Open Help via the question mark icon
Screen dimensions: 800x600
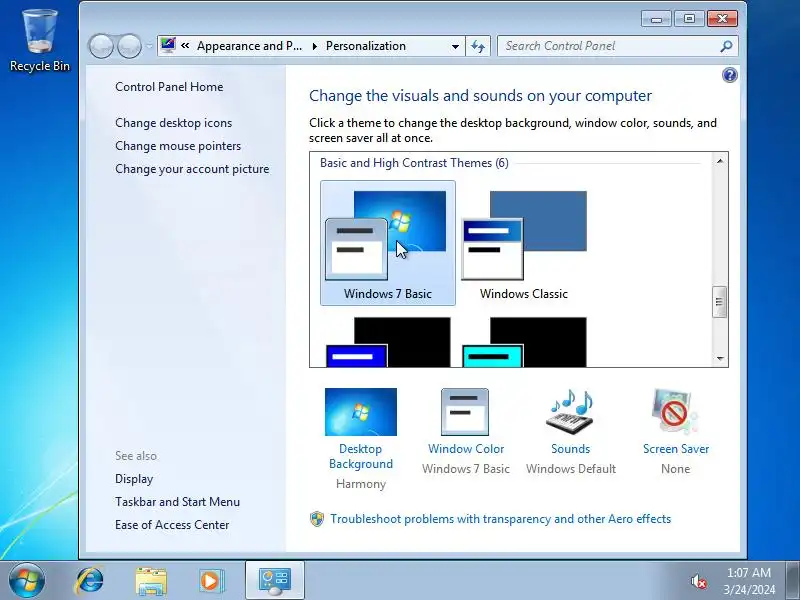pos(730,75)
